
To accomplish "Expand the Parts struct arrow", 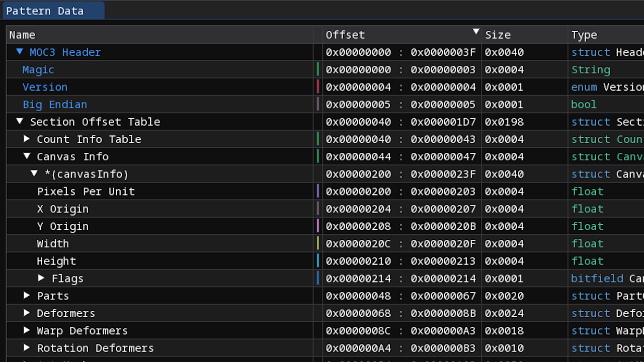I will pyautogui.click(x=27, y=296).
